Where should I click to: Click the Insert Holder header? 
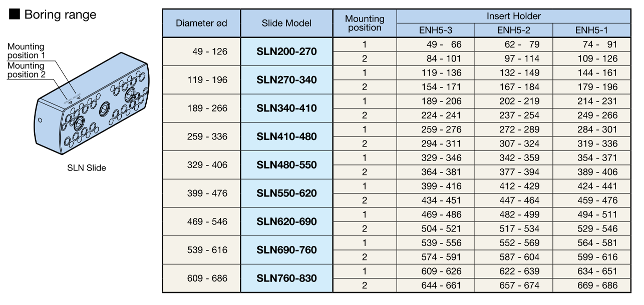(514, 16)
